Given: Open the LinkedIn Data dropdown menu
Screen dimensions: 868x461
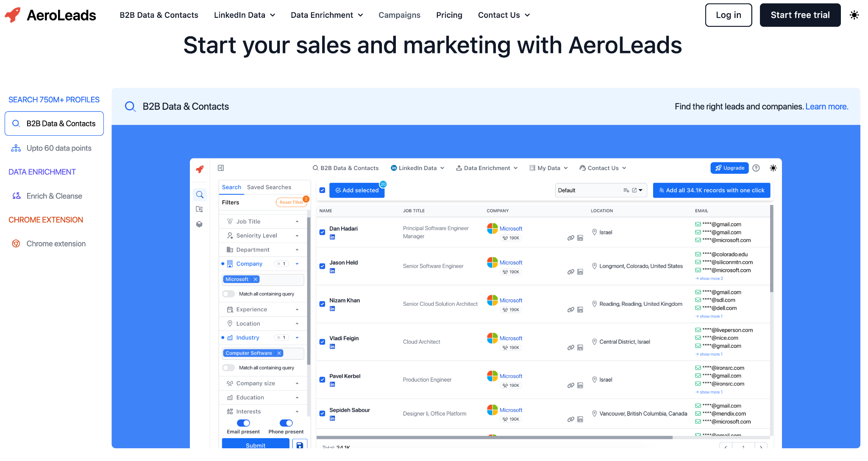Looking at the screenshot, I should click(244, 15).
